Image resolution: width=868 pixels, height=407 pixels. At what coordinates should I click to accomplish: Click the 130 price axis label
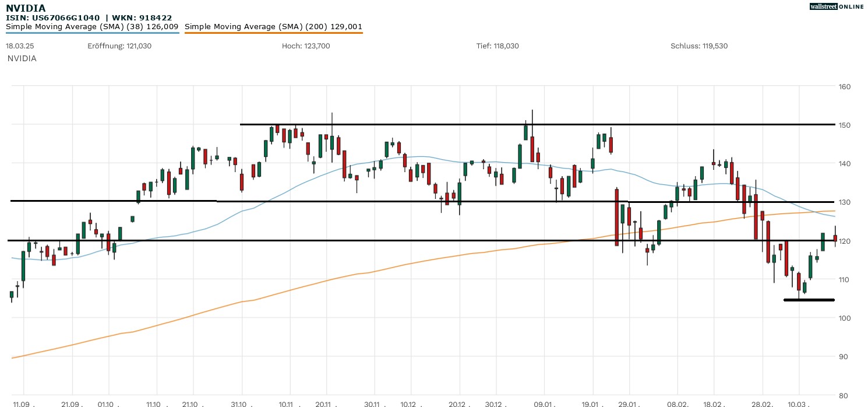click(x=845, y=202)
